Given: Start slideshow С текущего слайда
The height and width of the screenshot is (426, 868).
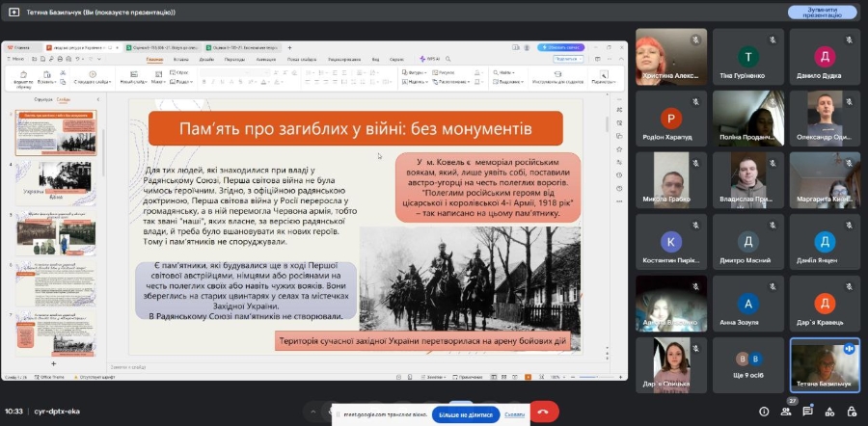Looking at the screenshot, I should [x=93, y=77].
